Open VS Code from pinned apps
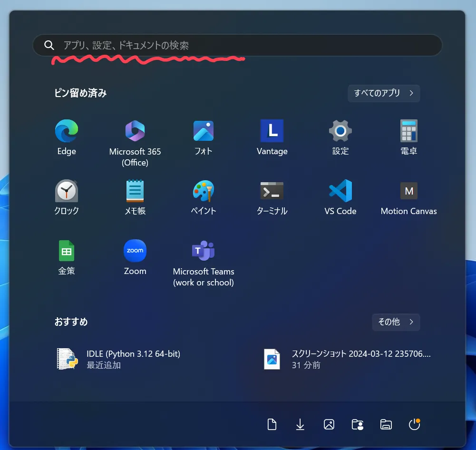 click(340, 191)
